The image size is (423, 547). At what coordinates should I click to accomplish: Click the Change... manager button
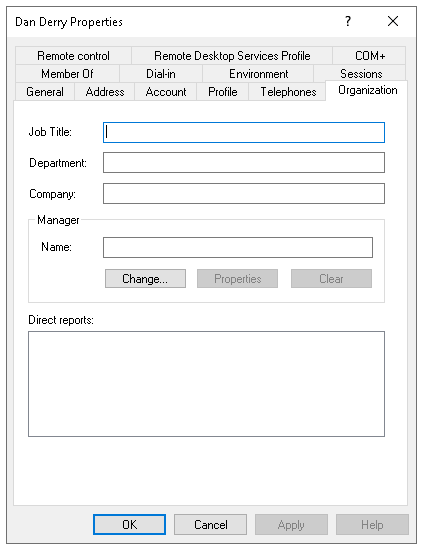145,278
